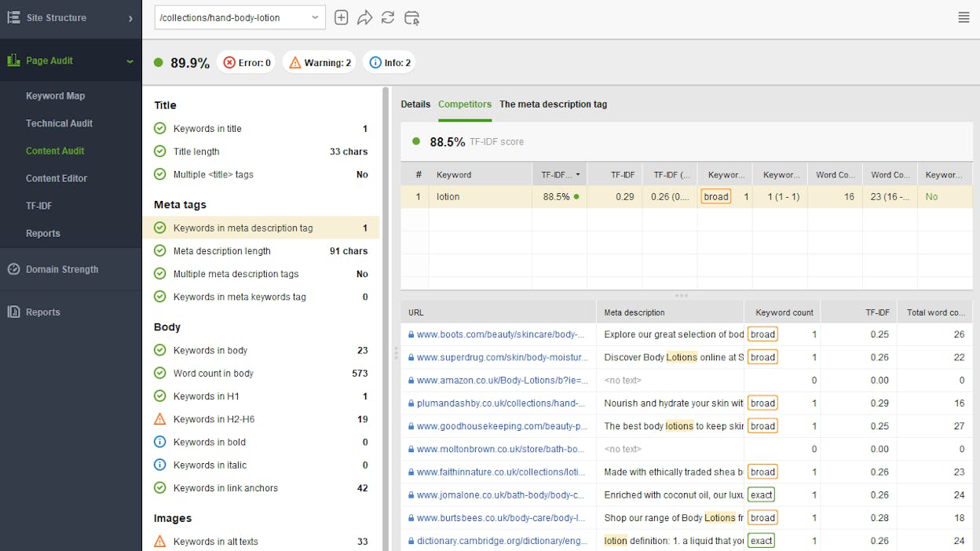Click the audit list vertical scrollbar
This screenshot has width=980, height=551.
(386, 318)
